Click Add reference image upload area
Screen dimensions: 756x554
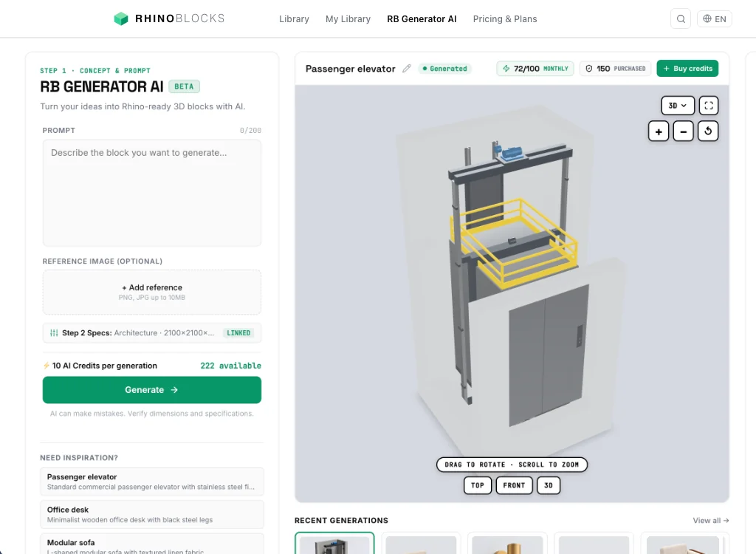[x=152, y=292]
